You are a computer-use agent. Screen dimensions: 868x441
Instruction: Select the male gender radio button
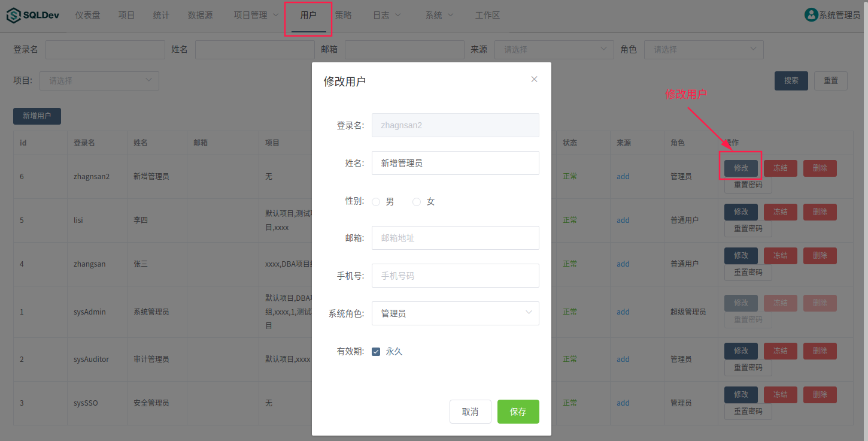[376, 202]
